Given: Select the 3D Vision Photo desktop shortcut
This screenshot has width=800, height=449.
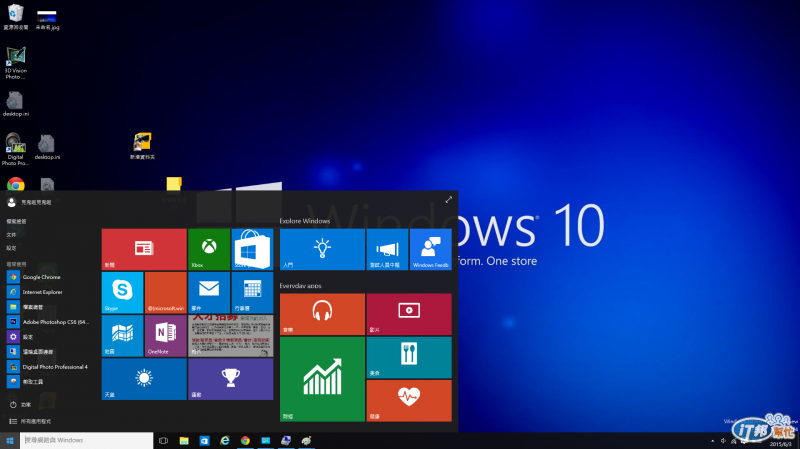Looking at the screenshot, I should pyautogui.click(x=15, y=63).
